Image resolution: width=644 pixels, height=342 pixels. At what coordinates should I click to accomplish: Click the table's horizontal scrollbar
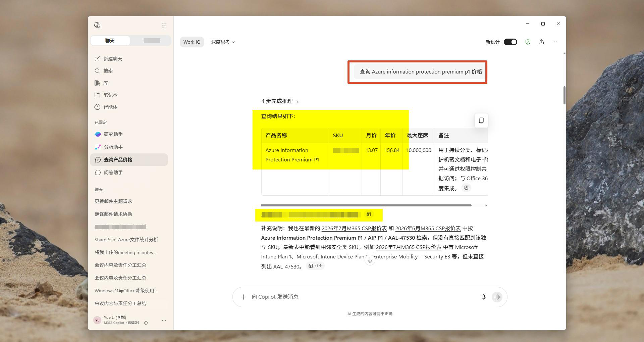366,205
